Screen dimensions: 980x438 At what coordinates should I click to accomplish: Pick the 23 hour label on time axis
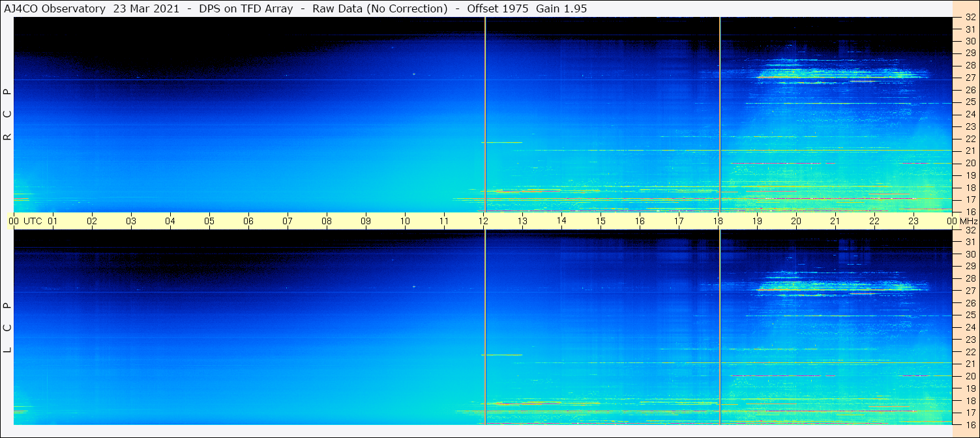(x=913, y=221)
